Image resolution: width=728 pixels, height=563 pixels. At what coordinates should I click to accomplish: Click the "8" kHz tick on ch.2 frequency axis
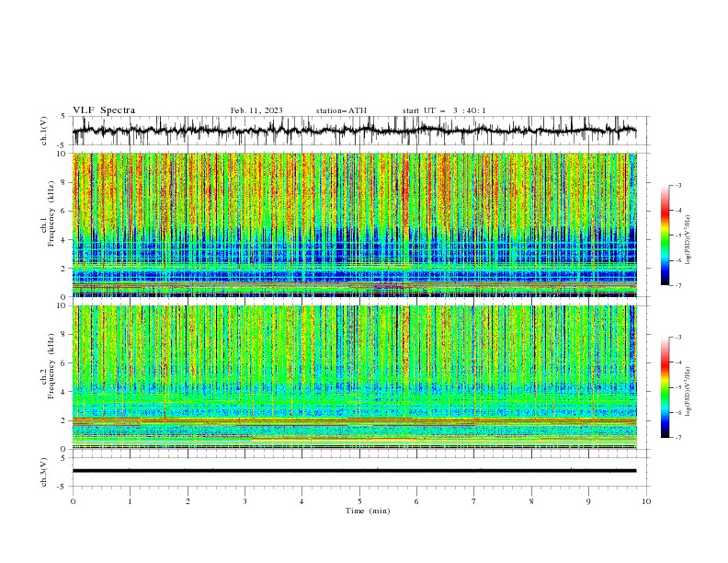pyautogui.click(x=65, y=335)
